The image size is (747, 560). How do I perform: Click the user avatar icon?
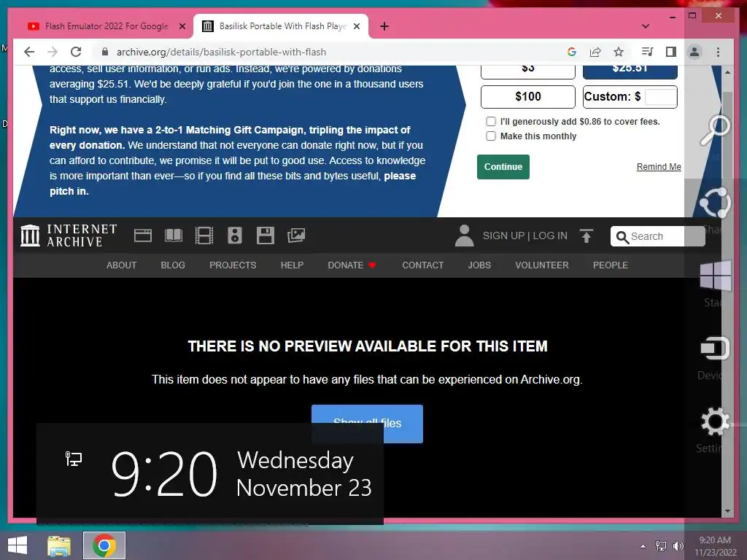tap(464, 236)
